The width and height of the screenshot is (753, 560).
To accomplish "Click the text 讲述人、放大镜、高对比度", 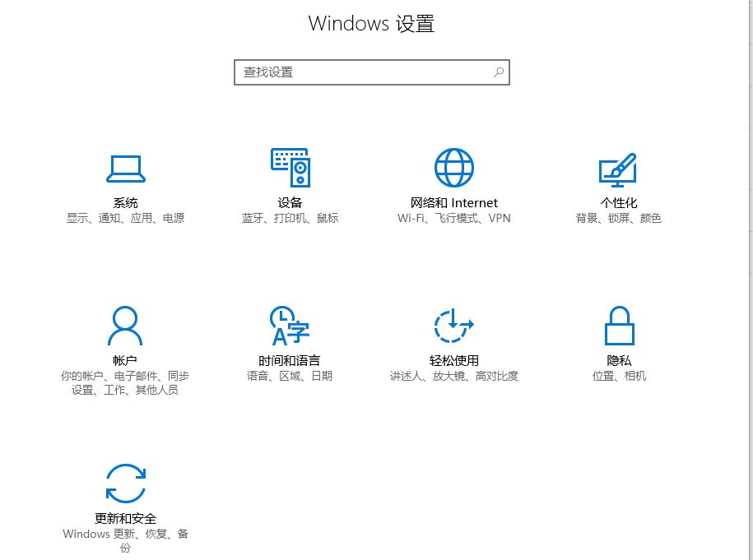I will point(453,377).
